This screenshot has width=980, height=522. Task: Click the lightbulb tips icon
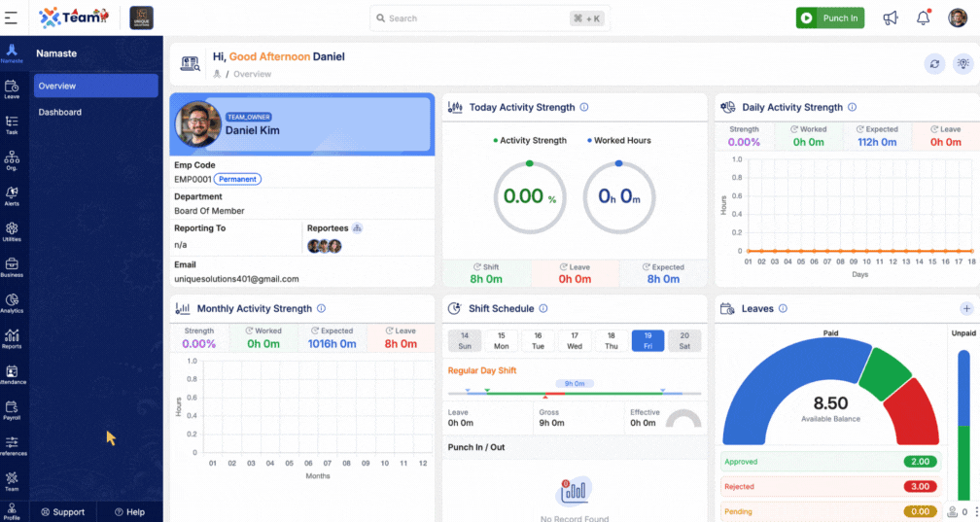tap(962, 64)
